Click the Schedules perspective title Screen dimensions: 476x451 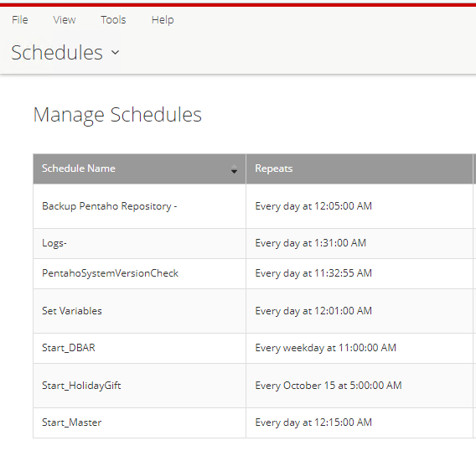[x=57, y=53]
